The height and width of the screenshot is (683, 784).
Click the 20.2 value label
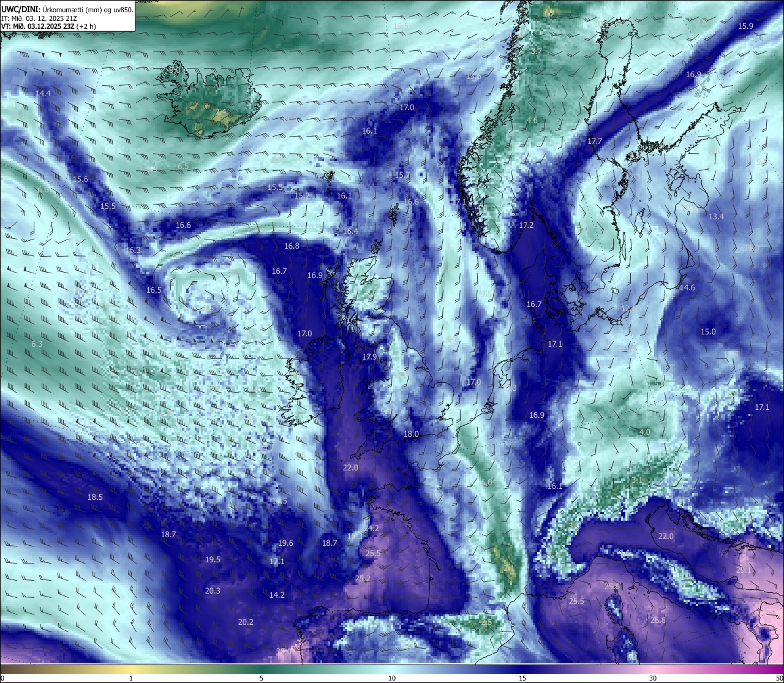245,622
